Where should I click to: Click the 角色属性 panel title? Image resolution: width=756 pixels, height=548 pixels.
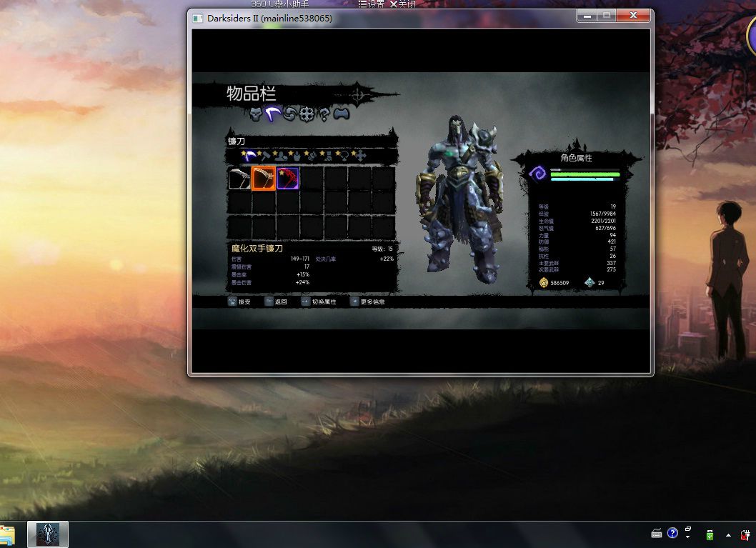click(576, 158)
